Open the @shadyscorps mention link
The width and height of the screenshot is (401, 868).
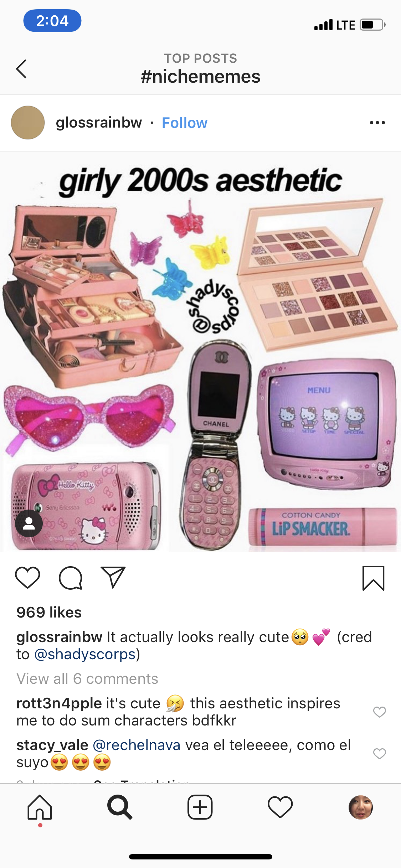(85, 654)
